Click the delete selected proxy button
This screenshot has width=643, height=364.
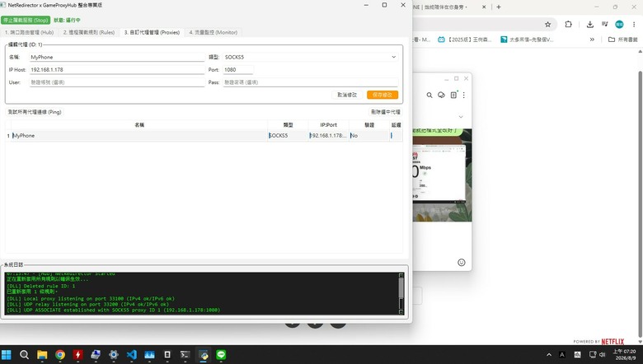pyautogui.click(x=386, y=112)
